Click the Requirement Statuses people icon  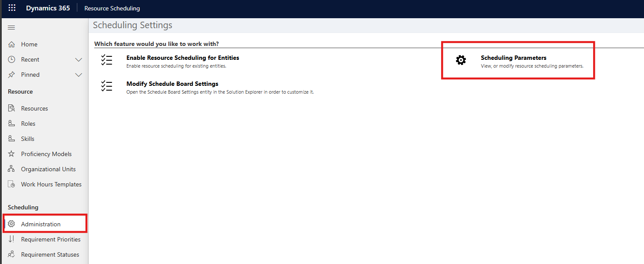pos(12,254)
